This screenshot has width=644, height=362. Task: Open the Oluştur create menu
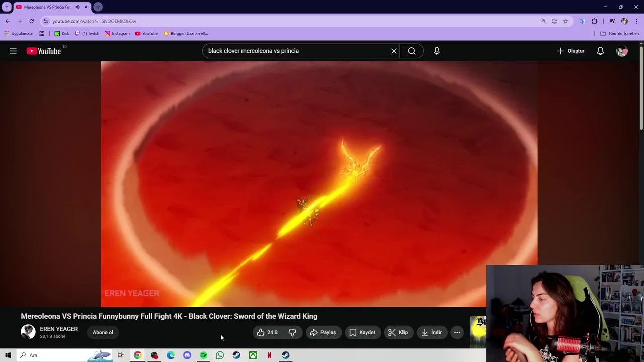(571, 51)
